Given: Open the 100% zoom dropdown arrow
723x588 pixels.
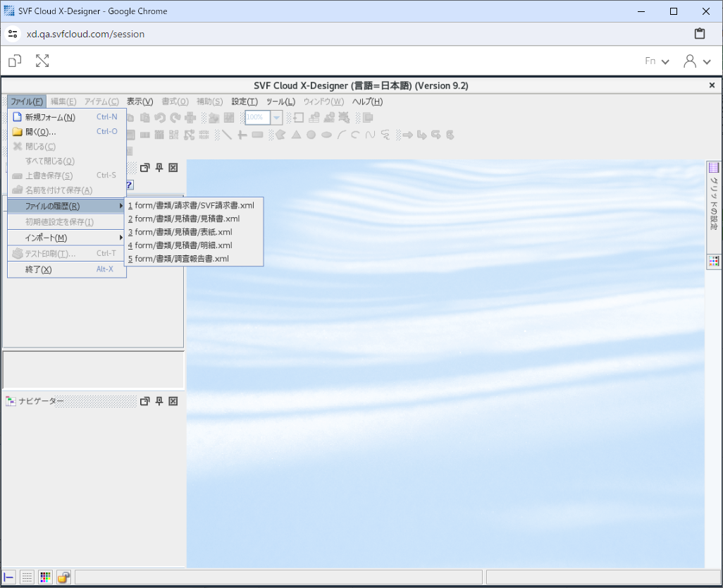Looking at the screenshot, I should (x=276, y=118).
